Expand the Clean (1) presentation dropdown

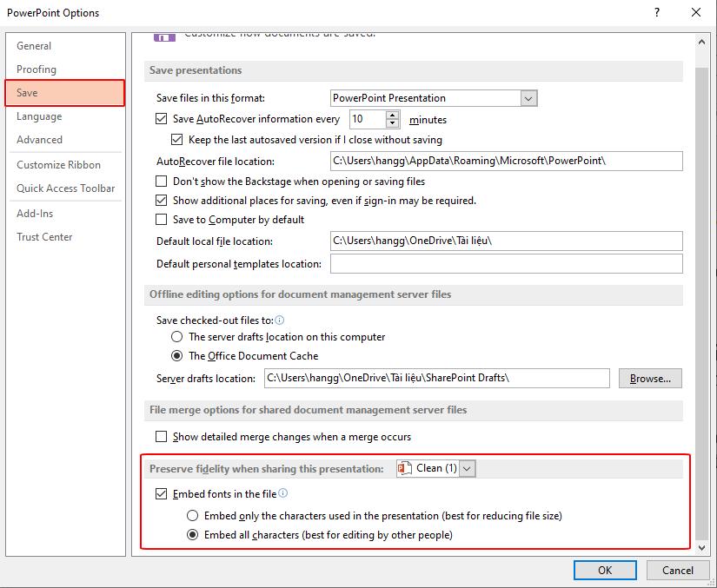pyautogui.click(x=467, y=468)
